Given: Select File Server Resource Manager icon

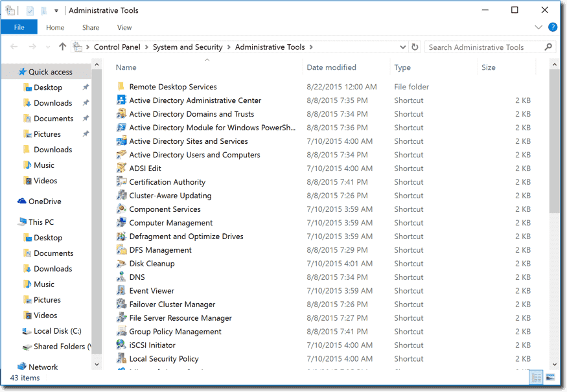Looking at the screenshot, I should (x=121, y=318).
